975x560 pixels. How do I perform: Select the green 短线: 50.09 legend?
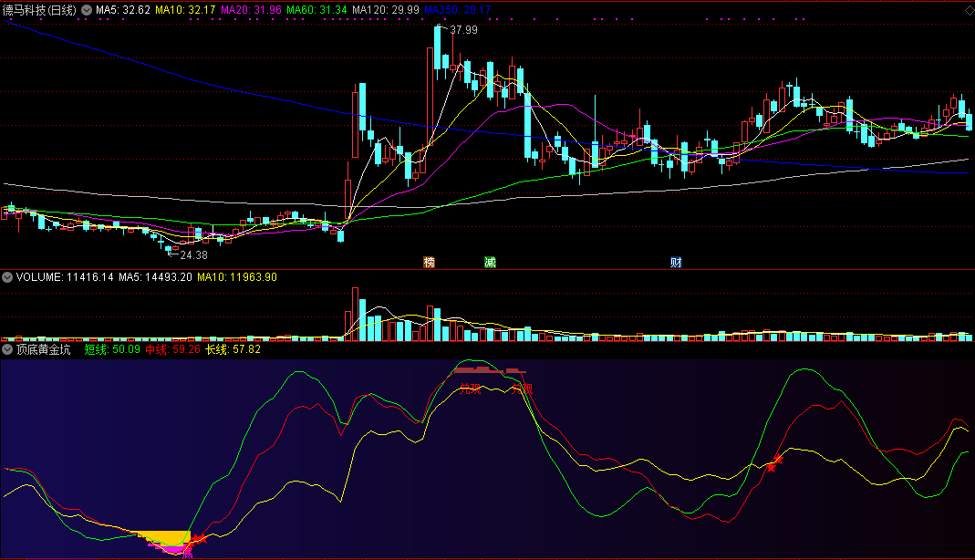pos(112,349)
